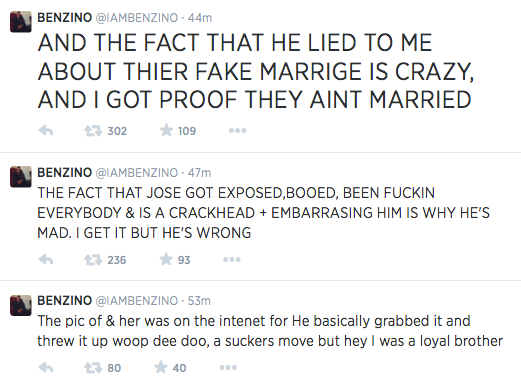Reply to the 44m fake marriage tweet

click(46, 131)
